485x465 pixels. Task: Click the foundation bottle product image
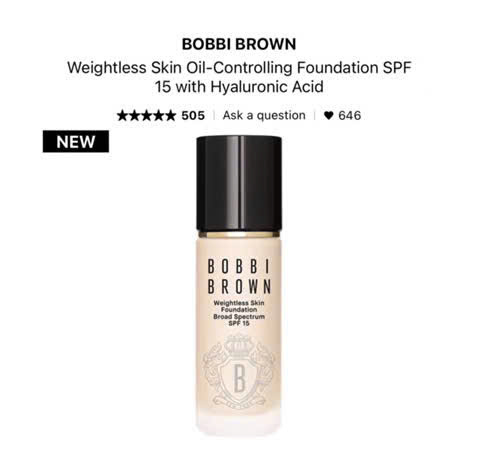[239, 285]
